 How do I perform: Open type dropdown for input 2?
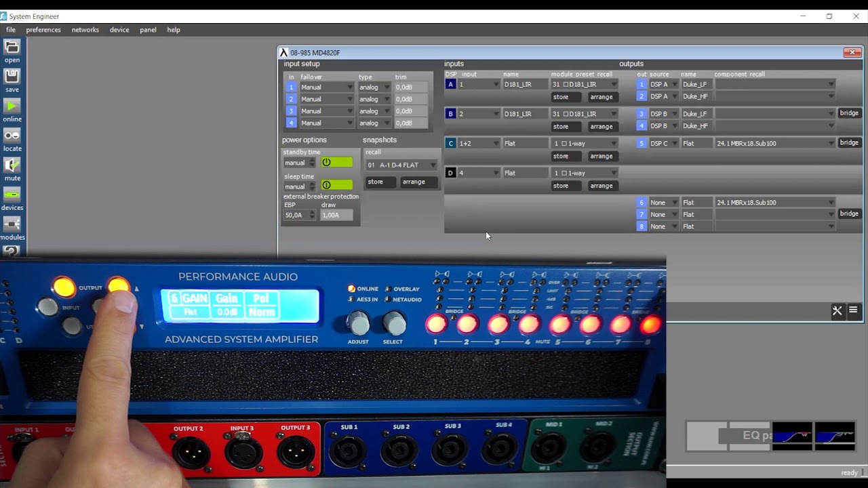374,100
